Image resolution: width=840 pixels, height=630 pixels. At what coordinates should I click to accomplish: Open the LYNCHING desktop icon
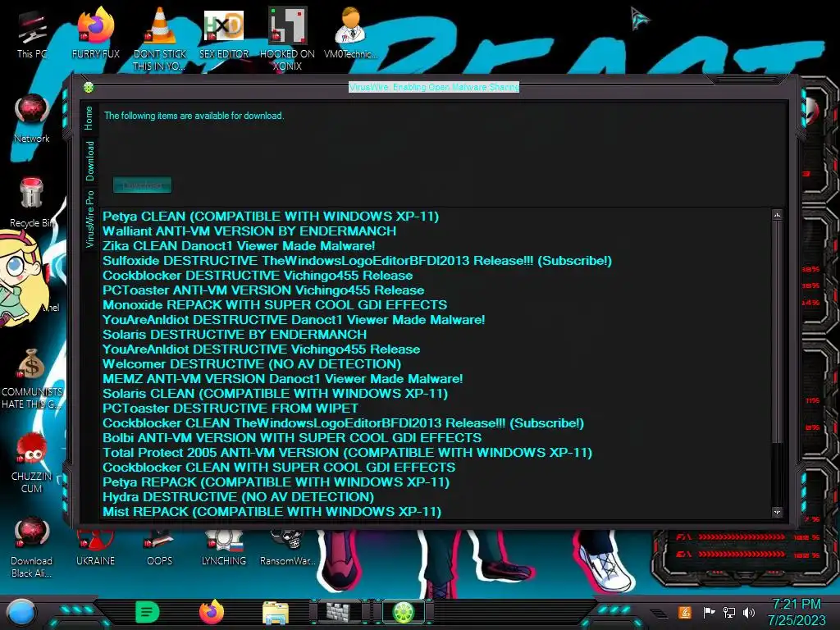(224, 549)
